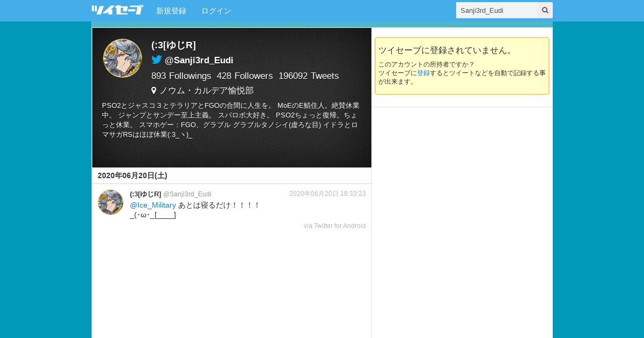Click the display name (:3[ゆじR] in header

(x=173, y=46)
